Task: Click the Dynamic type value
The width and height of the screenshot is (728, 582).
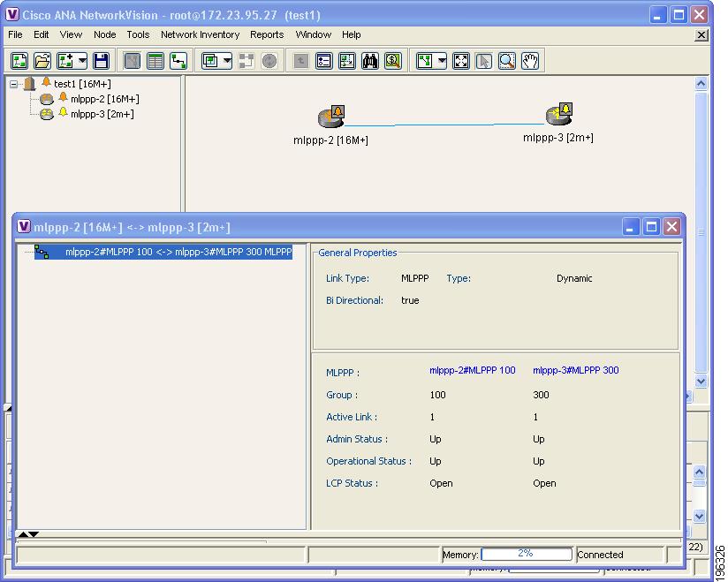Action: (574, 278)
